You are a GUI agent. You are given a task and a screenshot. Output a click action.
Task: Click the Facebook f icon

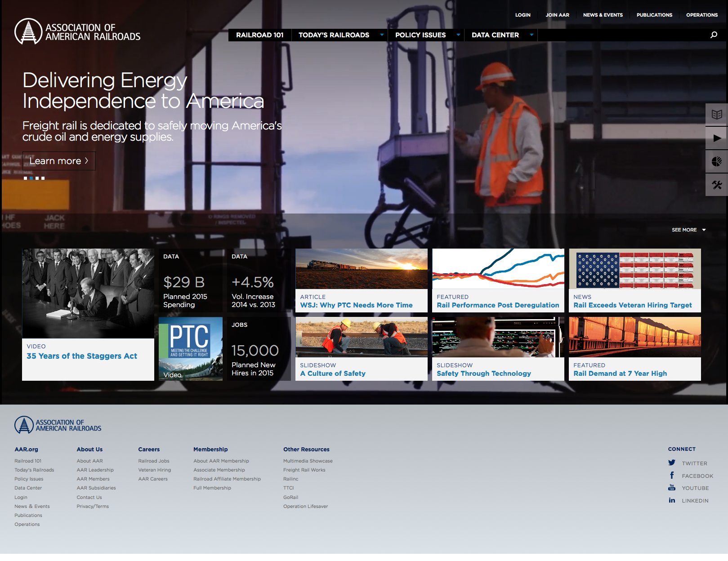[672, 475]
